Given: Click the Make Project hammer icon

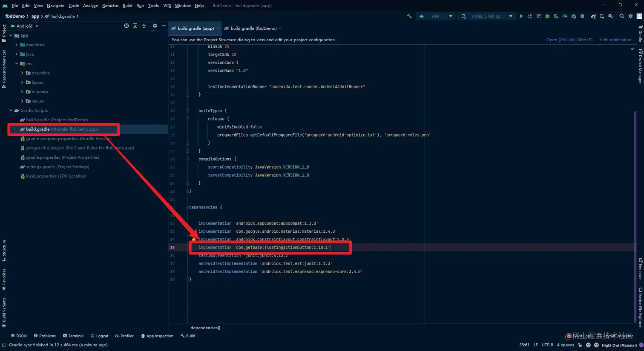Looking at the screenshot, I should click(409, 16).
